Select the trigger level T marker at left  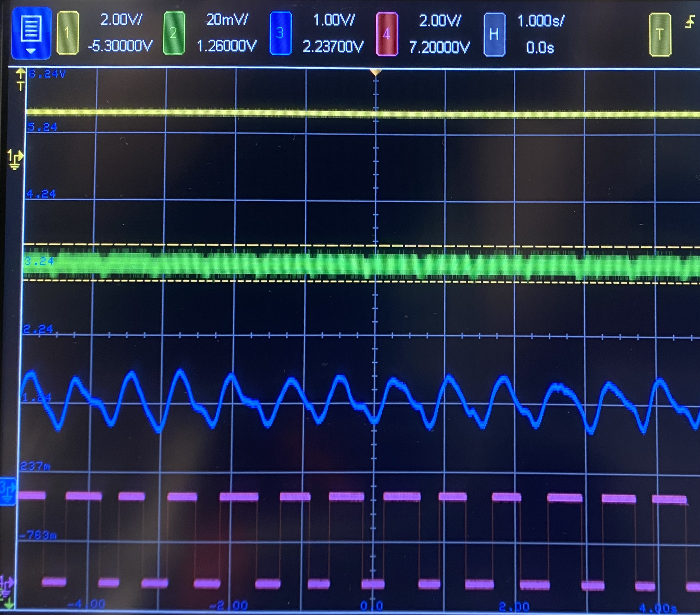20,79
